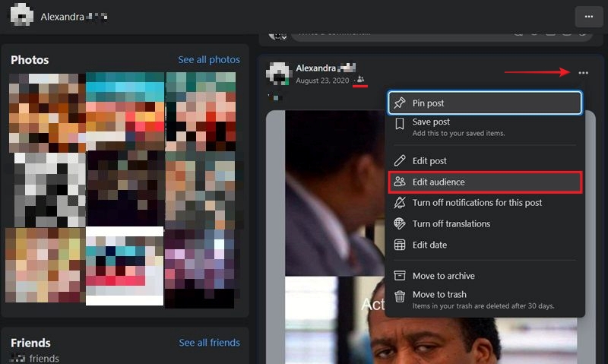Click the post options three-dots icon
Viewport: 608px width, 364px height.
(583, 73)
